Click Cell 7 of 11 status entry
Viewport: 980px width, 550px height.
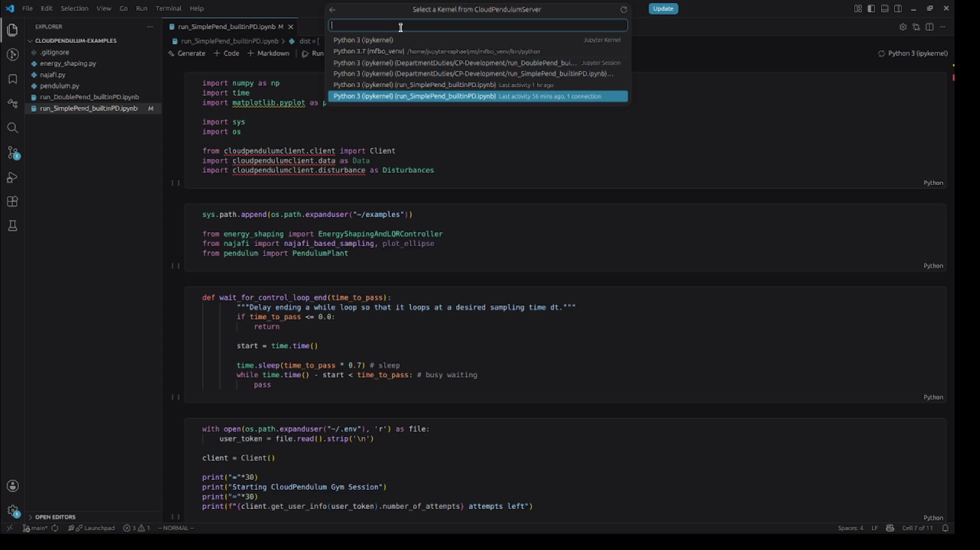pyautogui.click(x=918, y=528)
